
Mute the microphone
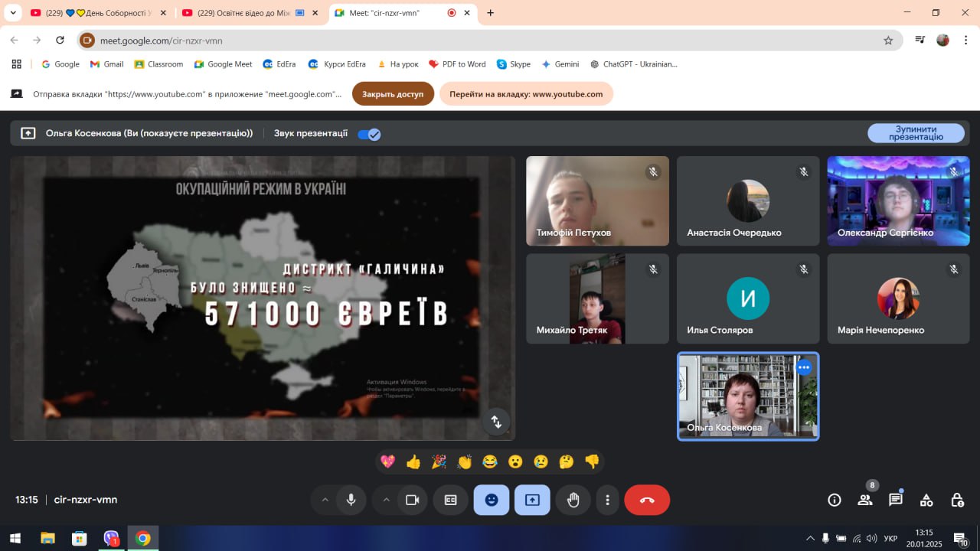pos(351,500)
